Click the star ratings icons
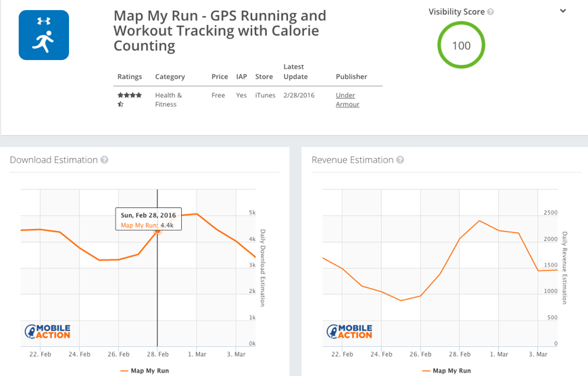The height and width of the screenshot is (376, 588). (129, 99)
